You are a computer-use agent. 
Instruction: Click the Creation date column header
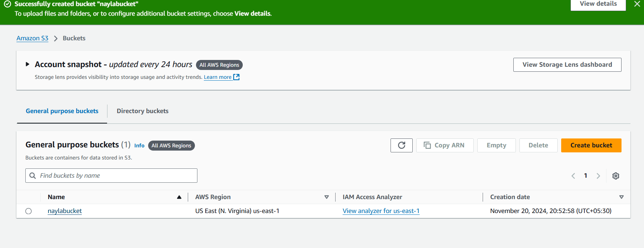(510, 197)
